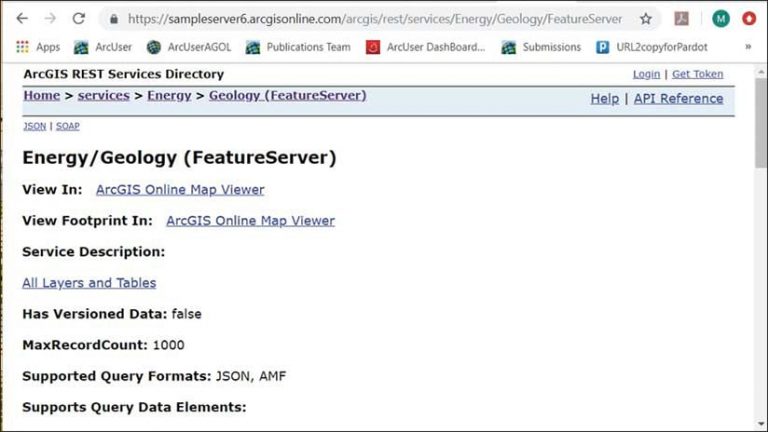Viewport: 768px width, 432px height.
Task: Click the red extension icon at the toolbar's end
Action: pyautogui.click(x=749, y=19)
